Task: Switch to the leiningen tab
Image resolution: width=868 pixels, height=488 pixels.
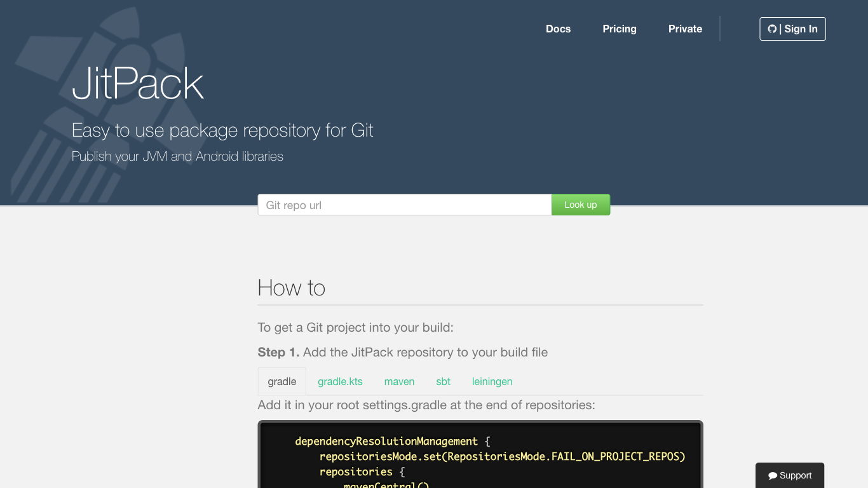Action: (x=492, y=381)
